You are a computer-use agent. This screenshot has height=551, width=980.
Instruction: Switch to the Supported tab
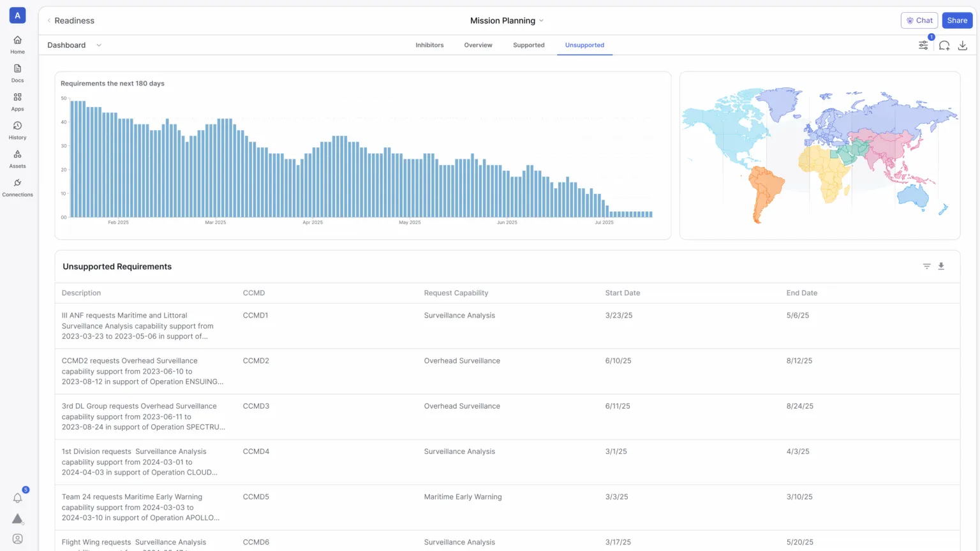pyautogui.click(x=529, y=45)
